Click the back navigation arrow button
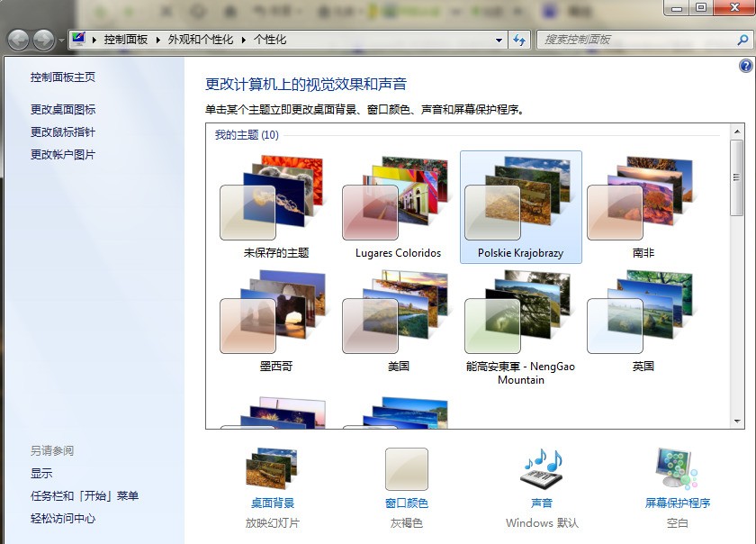This screenshot has height=544, width=756. 19,40
